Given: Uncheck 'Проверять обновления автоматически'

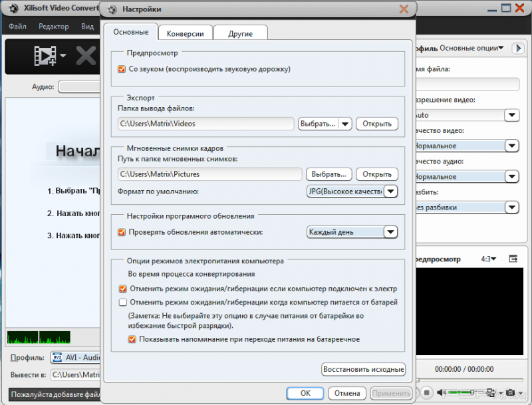Looking at the screenshot, I should pyautogui.click(x=122, y=232).
